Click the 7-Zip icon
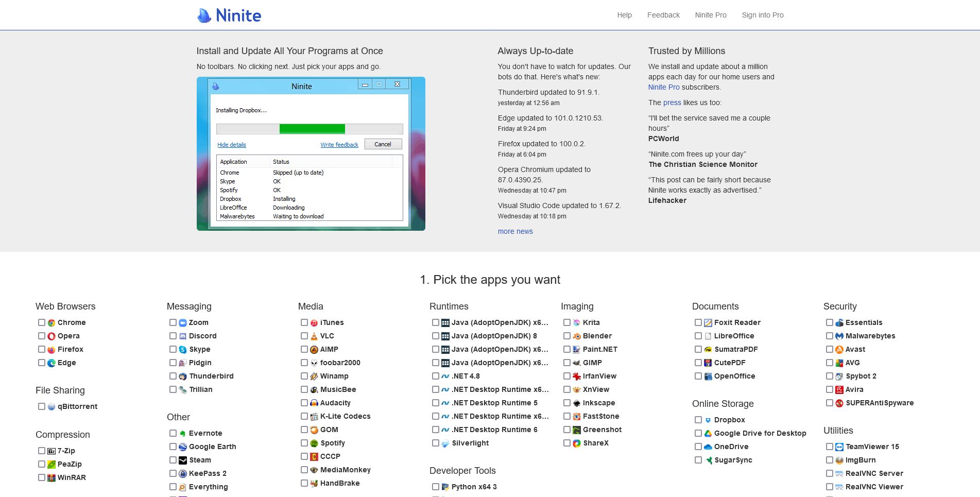This screenshot has height=497, width=980. pyautogui.click(x=51, y=451)
